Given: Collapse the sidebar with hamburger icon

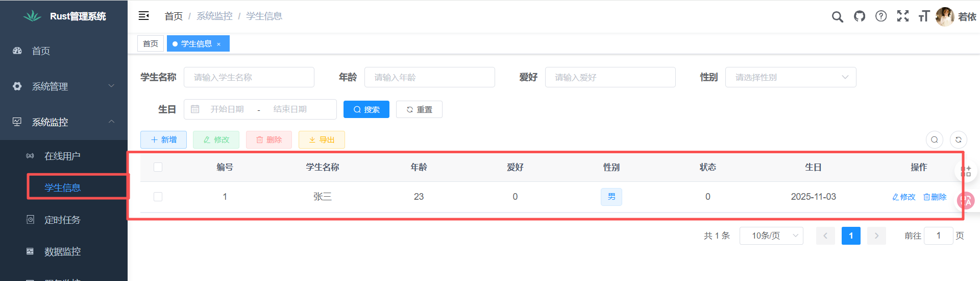Looking at the screenshot, I should 143,16.
